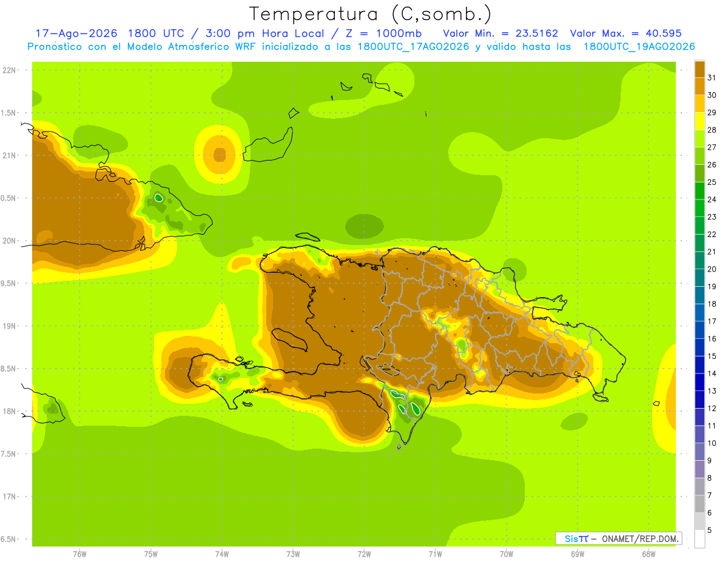Screen dimensions: 728x562
Task: Click '1800UTC_19AGO2026' valid-until time text
Action: (639, 47)
